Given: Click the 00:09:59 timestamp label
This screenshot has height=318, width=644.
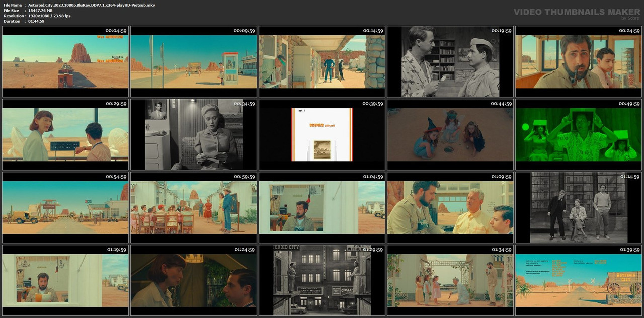Looking at the screenshot, I should 245,31.
